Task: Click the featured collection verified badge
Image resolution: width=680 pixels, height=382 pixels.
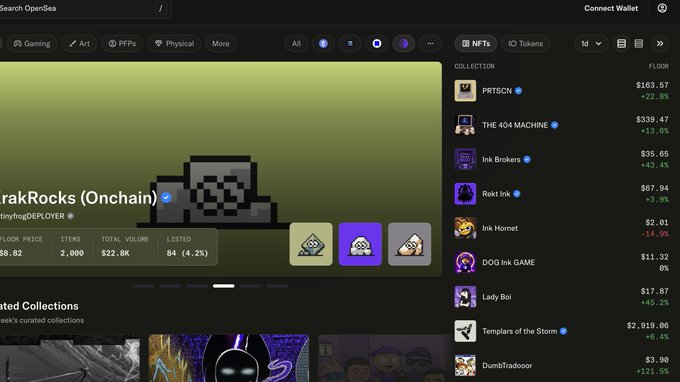Action: click(166, 198)
